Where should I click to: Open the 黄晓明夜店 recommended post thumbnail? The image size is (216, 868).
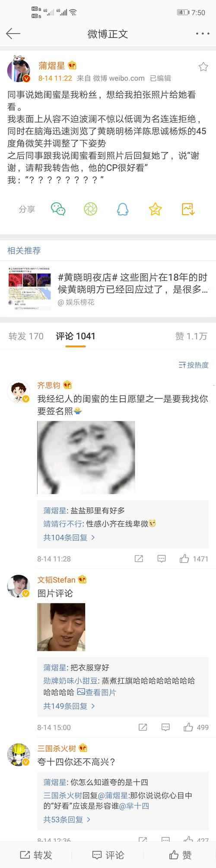tap(29, 289)
